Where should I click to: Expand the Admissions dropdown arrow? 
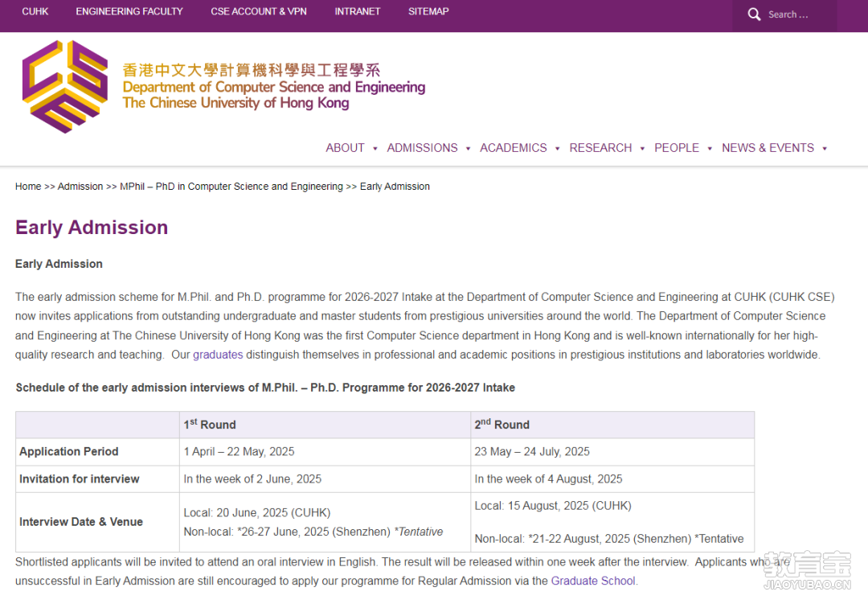point(469,149)
